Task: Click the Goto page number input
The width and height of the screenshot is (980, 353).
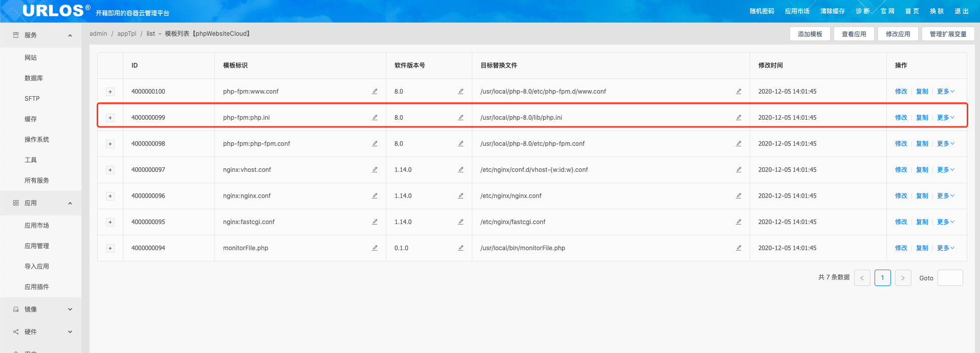Action: [x=950, y=278]
